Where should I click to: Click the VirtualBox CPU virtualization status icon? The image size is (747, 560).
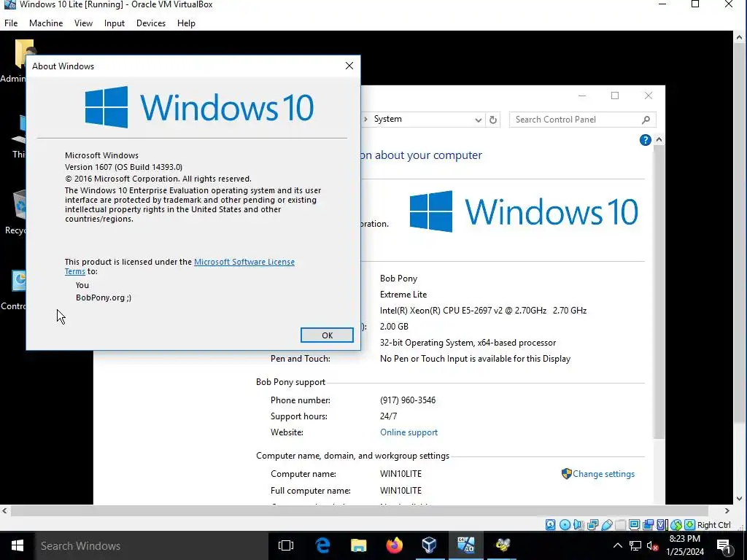[x=662, y=525]
